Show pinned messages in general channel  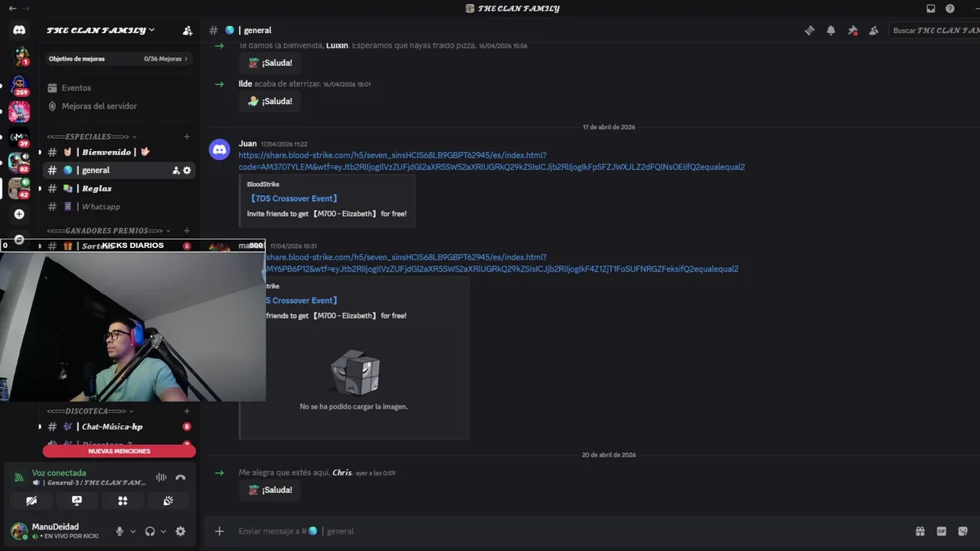click(852, 31)
